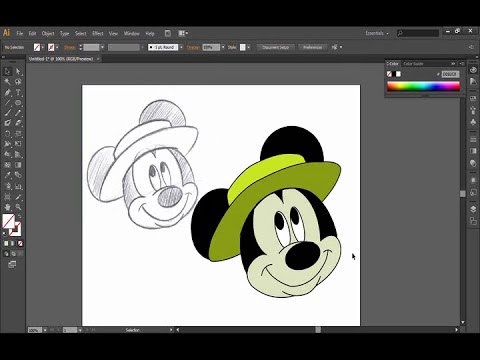Screen dimensions: 480x360
Task: Select the Selection tool (black arrow)
Action: [x=8, y=71]
